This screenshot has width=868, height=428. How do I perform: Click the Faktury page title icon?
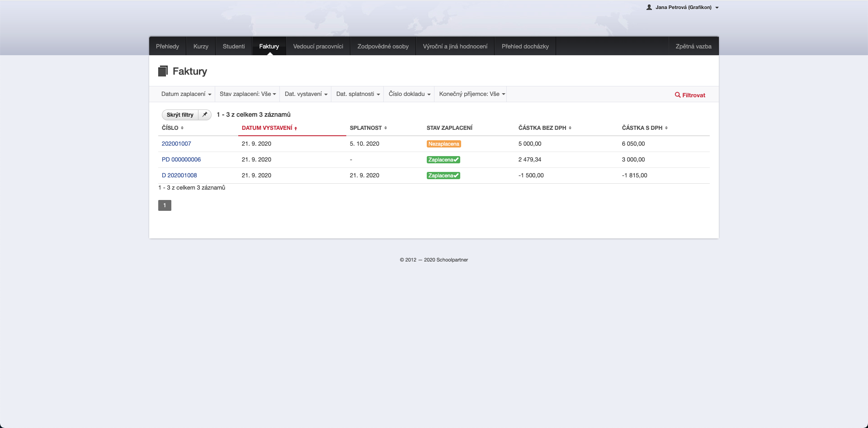163,71
